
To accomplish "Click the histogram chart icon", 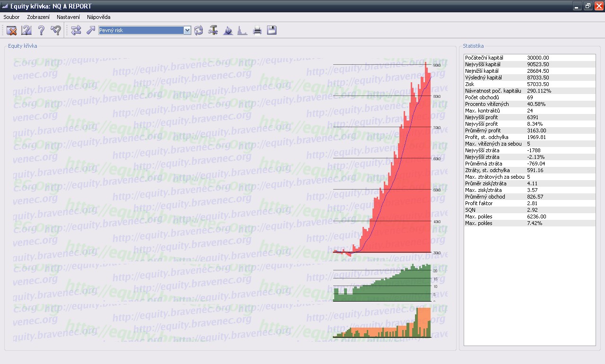I will [242, 30].
